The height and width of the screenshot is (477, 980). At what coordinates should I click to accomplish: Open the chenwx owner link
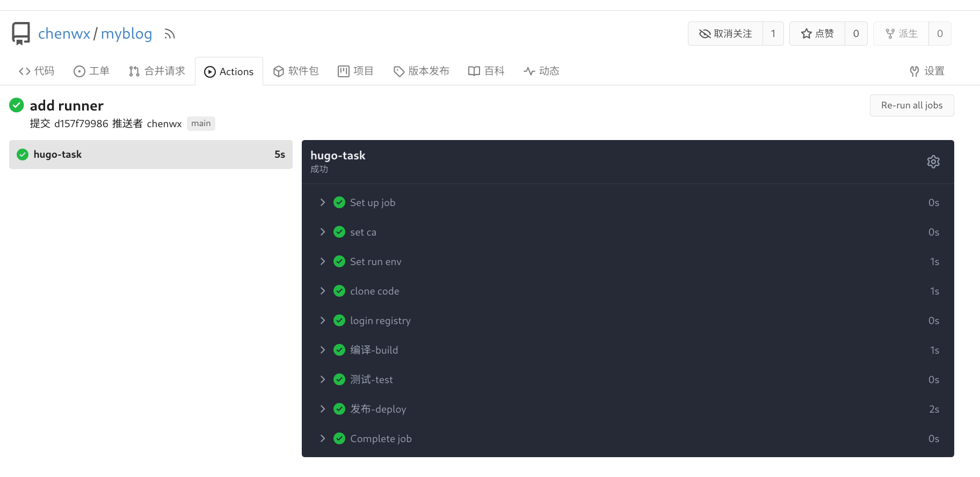pyautogui.click(x=64, y=34)
